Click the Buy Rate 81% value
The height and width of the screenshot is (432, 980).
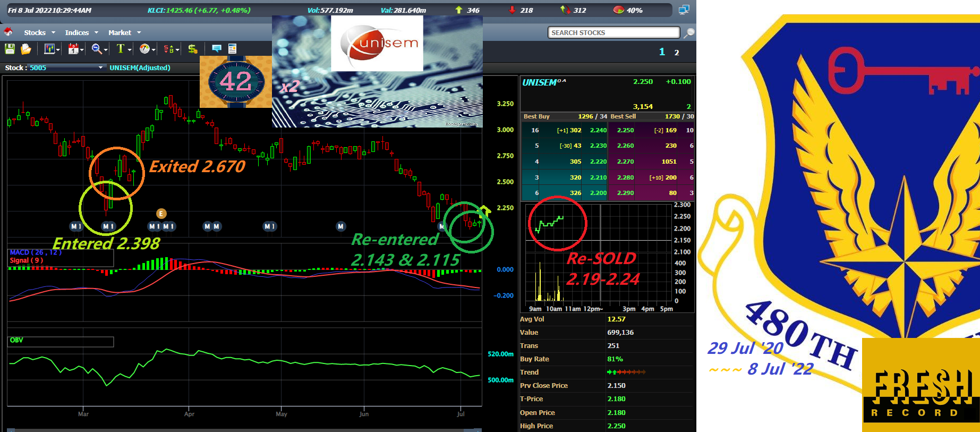coord(615,359)
